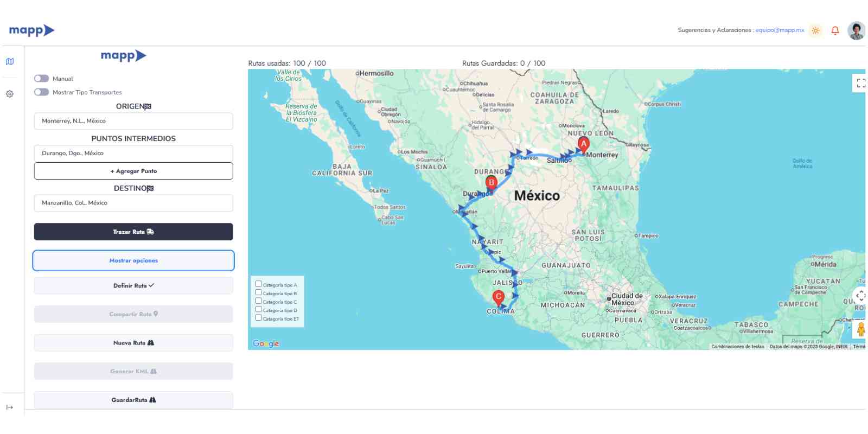Expand Mostrar opciones panel
The height and width of the screenshot is (434, 868).
[133, 260]
